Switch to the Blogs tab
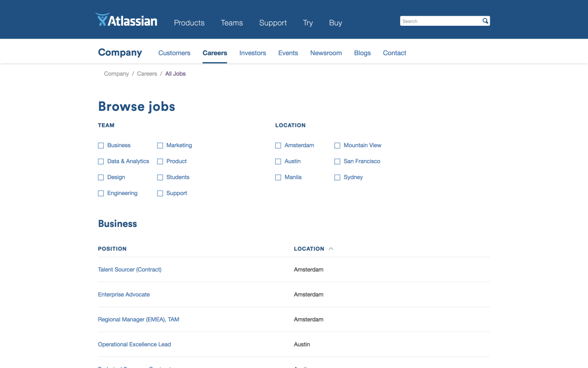 [x=362, y=53]
